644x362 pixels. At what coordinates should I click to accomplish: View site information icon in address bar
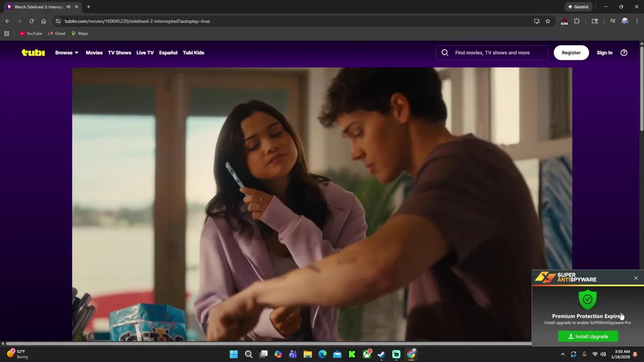tap(58, 21)
